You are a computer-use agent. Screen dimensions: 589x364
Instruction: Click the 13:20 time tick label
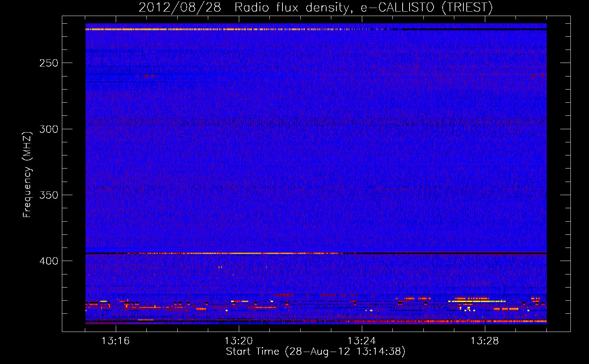point(239,341)
